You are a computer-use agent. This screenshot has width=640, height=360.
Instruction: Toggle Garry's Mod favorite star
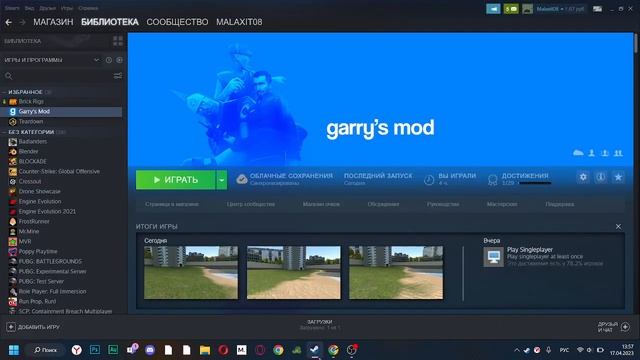click(618, 177)
